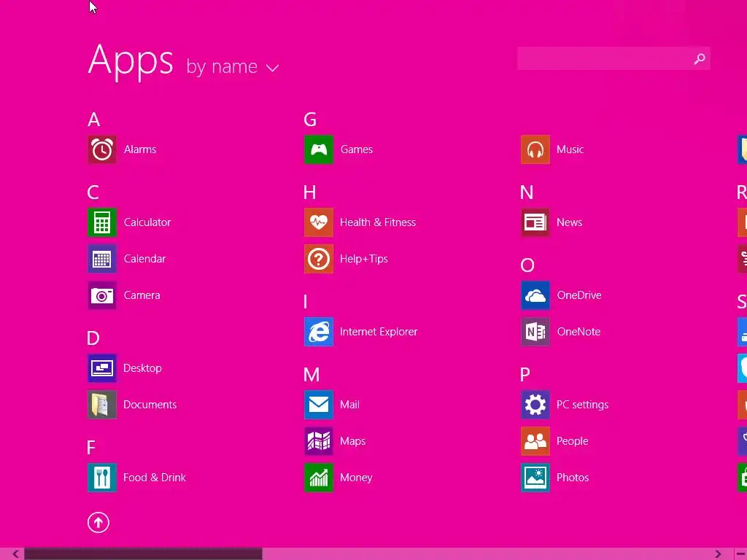Open the Help+Tips app icon
Screen dimensions: 747x560
[x=319, y=259]
